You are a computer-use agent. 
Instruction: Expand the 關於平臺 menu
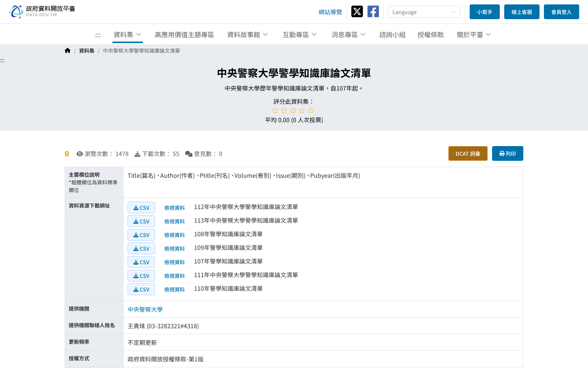474,35
